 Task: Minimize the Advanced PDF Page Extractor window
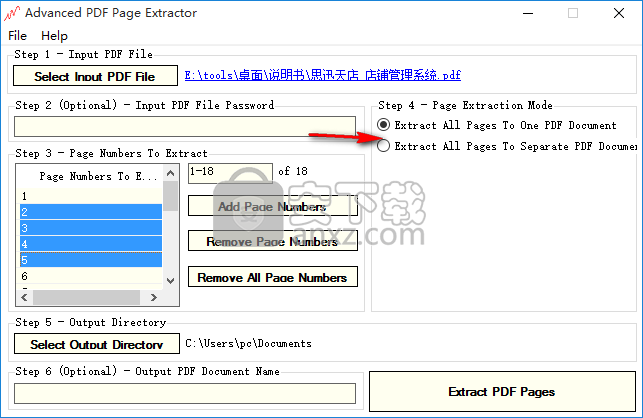(x=528, y=13)
